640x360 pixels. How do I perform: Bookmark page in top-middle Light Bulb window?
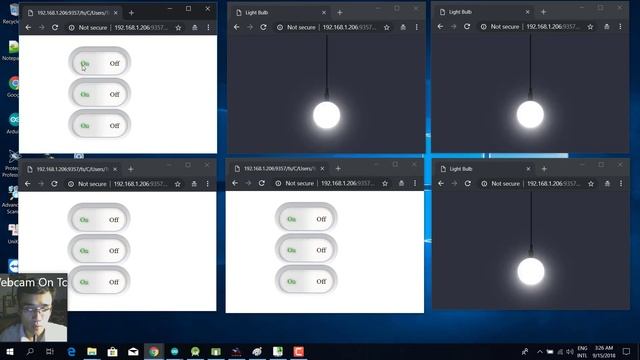(387, 27)
